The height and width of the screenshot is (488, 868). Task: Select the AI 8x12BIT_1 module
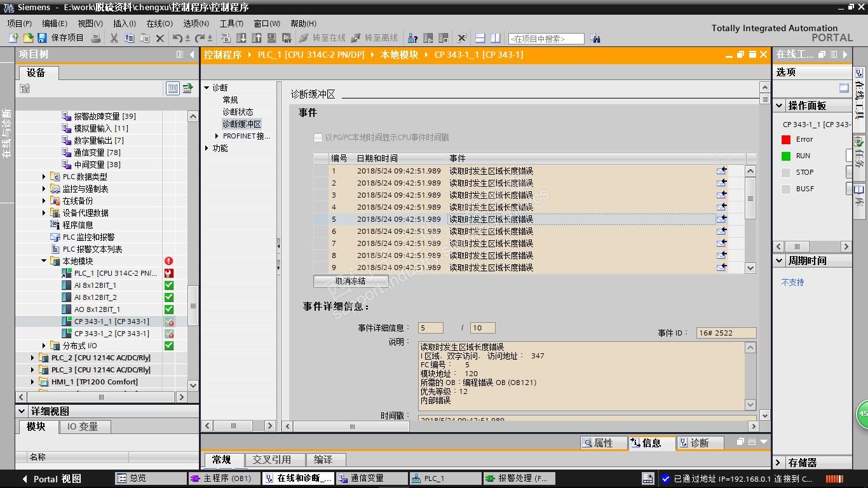point(95,285)
